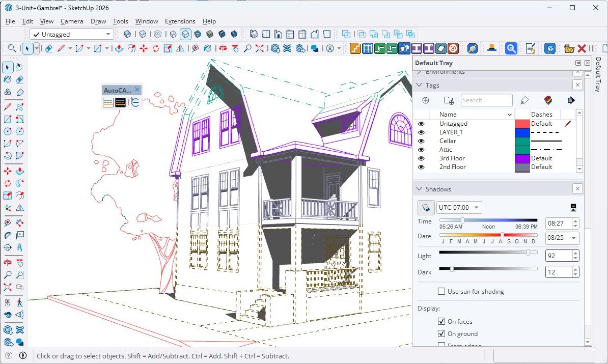
Task: Pick the Freehand tool in left toolbar
Action: click(x=20, y=106)
